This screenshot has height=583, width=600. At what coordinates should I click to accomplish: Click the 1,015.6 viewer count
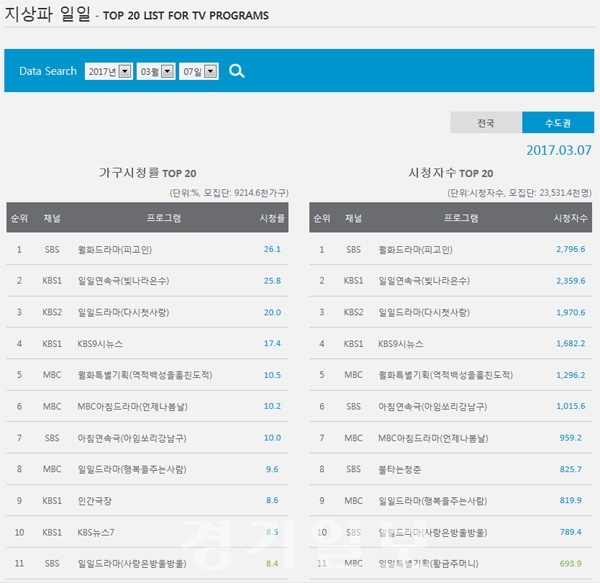tap(571, 406)
